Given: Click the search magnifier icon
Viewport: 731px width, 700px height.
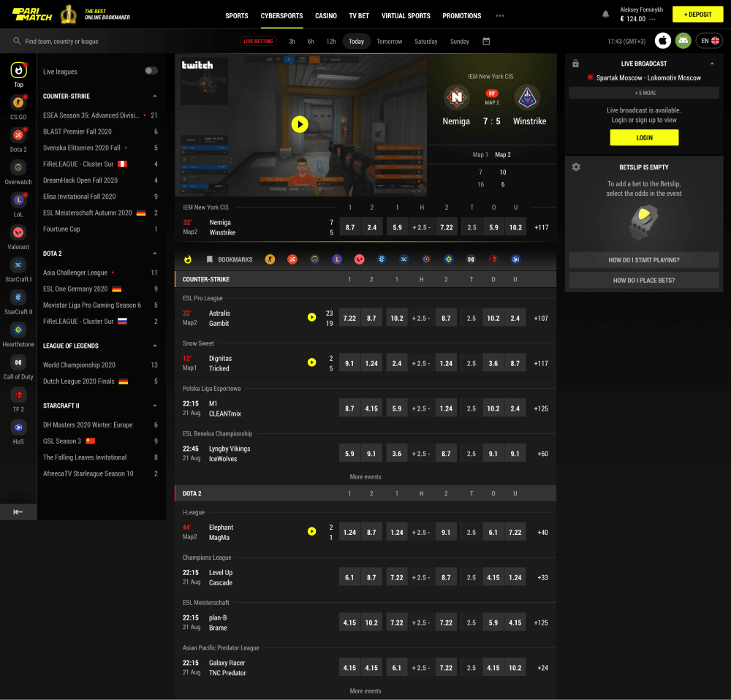Looking at the screenshot, I should coord(17,41).
